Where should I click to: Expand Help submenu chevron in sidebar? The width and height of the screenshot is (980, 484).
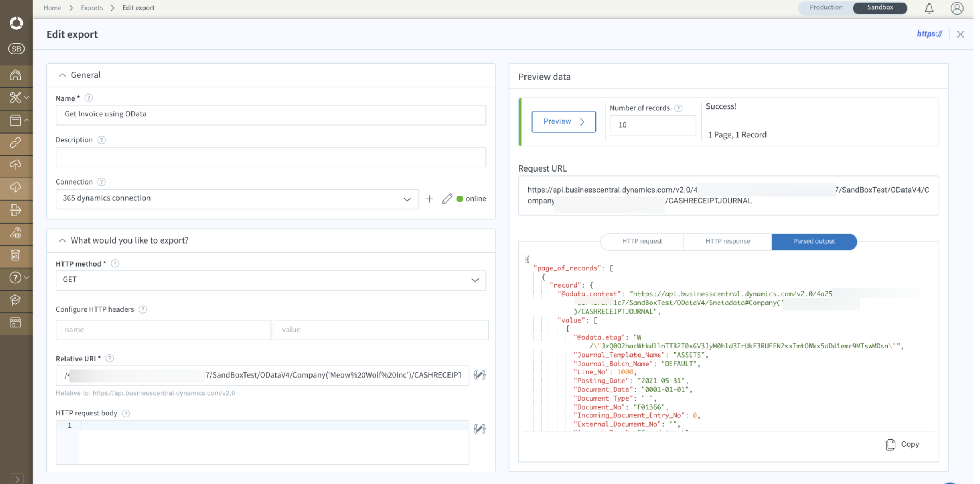[27, 277]
